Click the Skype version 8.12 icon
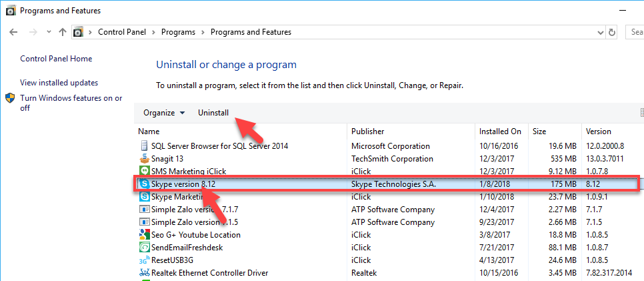This screenshot has height=281, width=644. (x=144, y=184)
